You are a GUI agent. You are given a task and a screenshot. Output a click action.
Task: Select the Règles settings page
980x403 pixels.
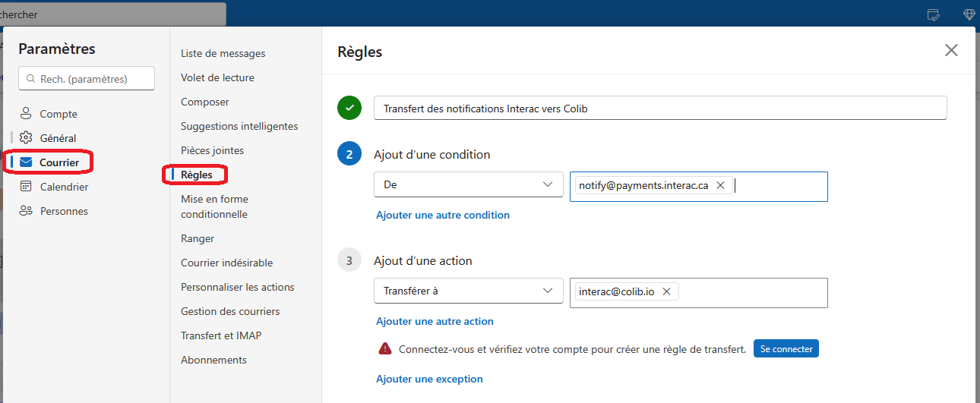point(197,175)
